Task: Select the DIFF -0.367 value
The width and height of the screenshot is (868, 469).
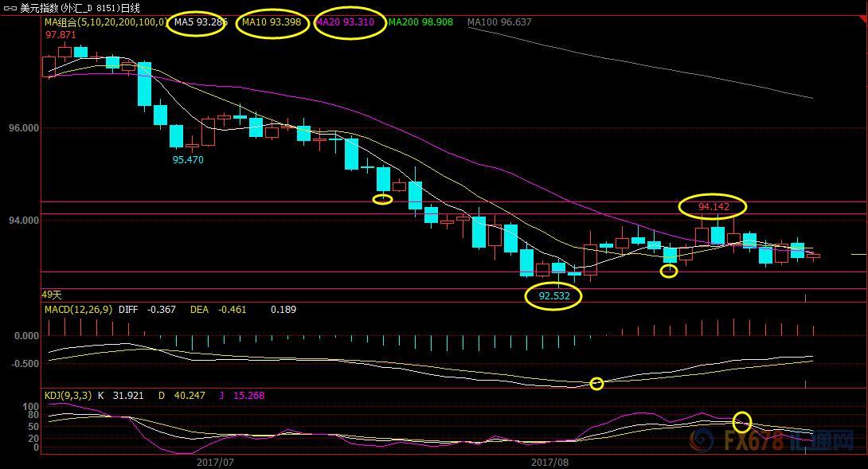Action: point(147,310)
